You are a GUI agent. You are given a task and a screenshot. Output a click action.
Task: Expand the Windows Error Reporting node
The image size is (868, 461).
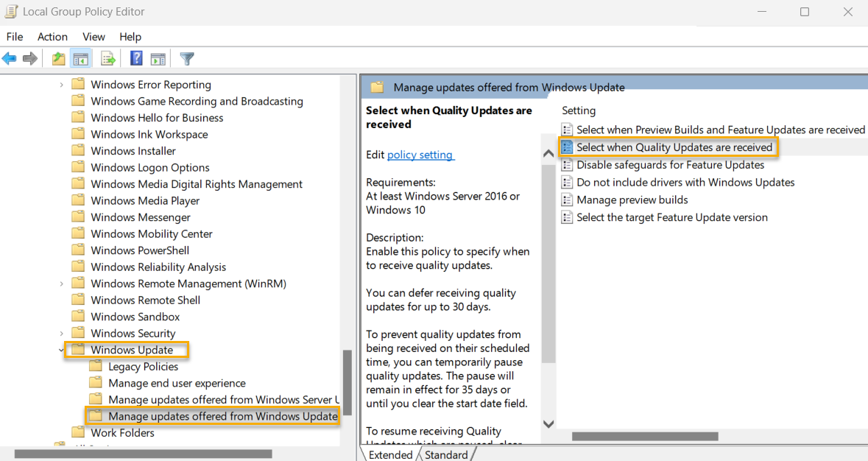pyautogui.click(x=61, y=84)
